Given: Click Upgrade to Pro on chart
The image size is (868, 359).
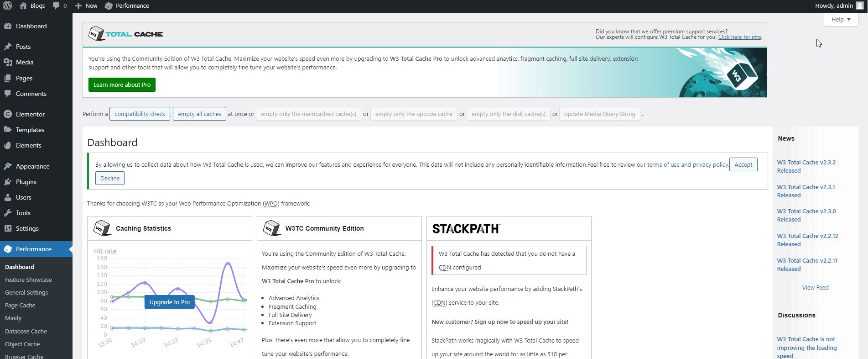Looking at the screenshot, I should pos(170,302).
